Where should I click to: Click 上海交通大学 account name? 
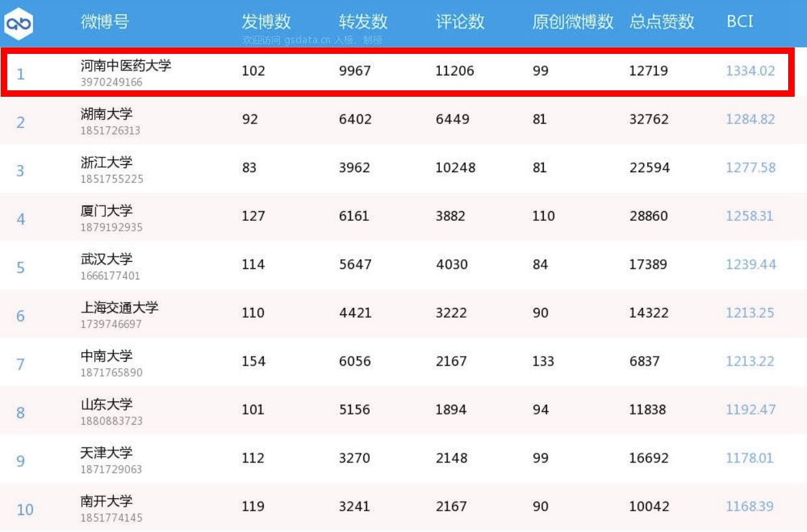click(119, 307)
